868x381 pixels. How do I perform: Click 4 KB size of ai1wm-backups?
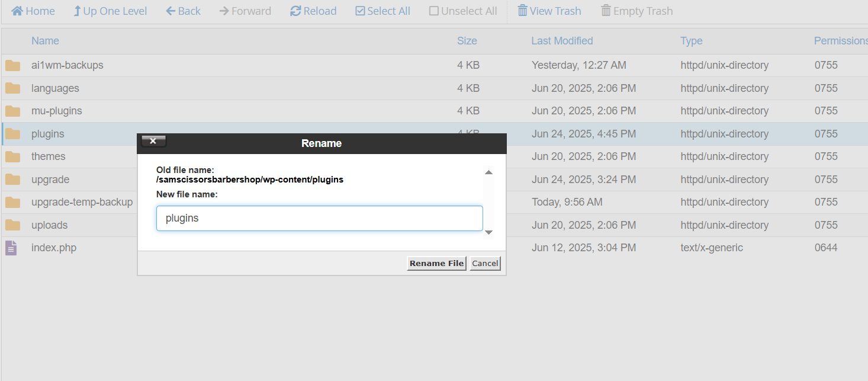coord(468,65)
